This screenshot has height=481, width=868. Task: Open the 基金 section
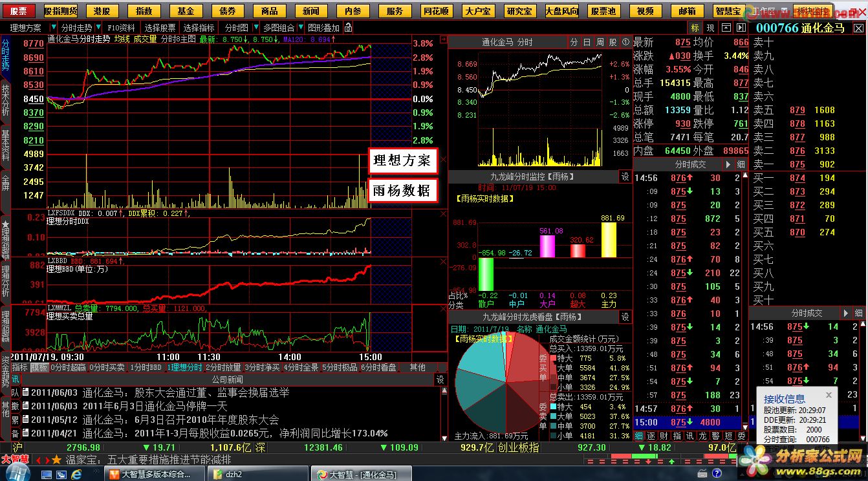[186, 11]
